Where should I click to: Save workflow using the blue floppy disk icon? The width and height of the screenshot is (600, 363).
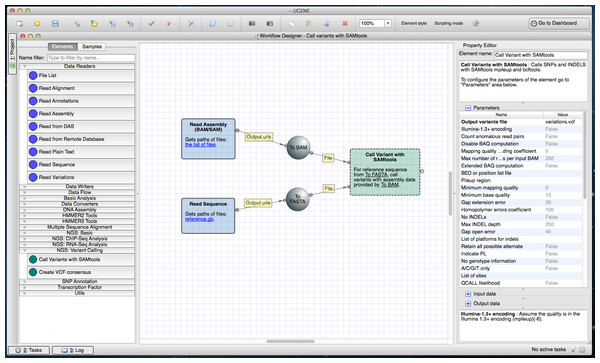[55, 24]
